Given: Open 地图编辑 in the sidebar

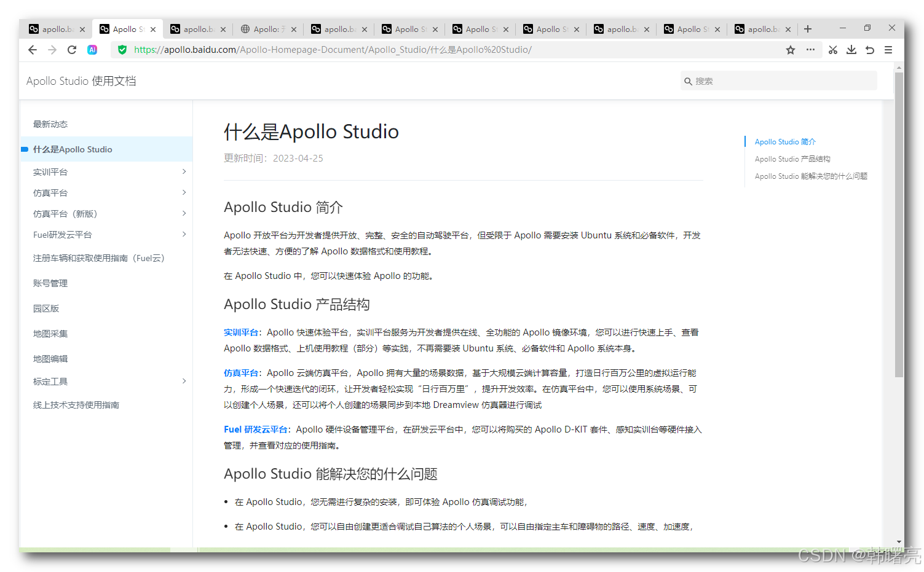Looking at the screenshot, I should click(x=50, y=359).
